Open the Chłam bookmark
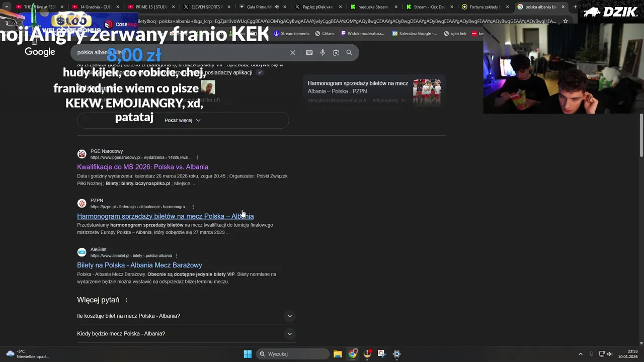 (x=325, y=34)
